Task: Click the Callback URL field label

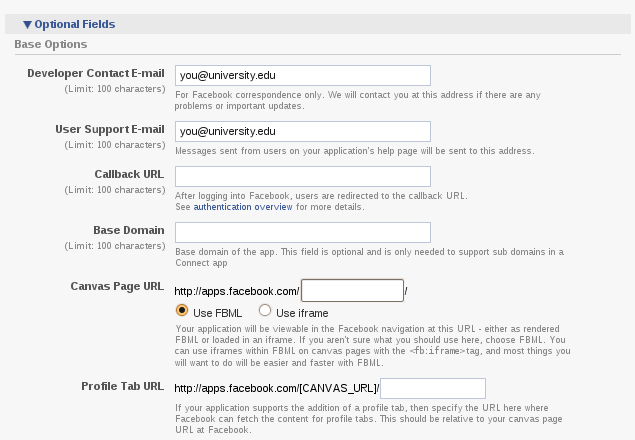Action: click(129, 175)
